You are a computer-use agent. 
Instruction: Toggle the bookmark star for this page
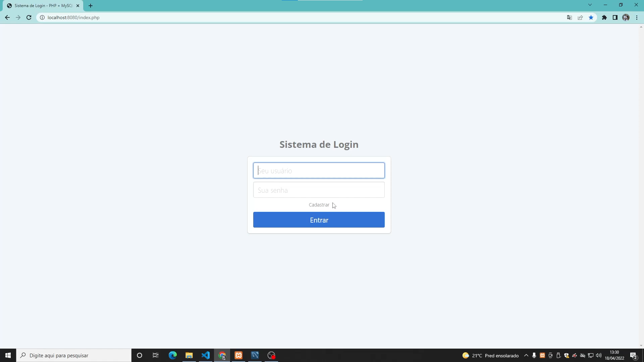(x=591, y=17)
